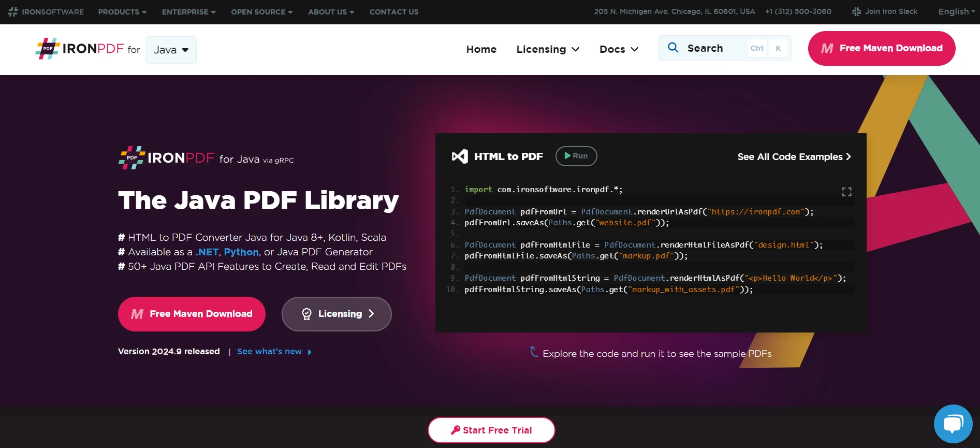
Task: Open the Open Source menu
Action: (261, 12)
